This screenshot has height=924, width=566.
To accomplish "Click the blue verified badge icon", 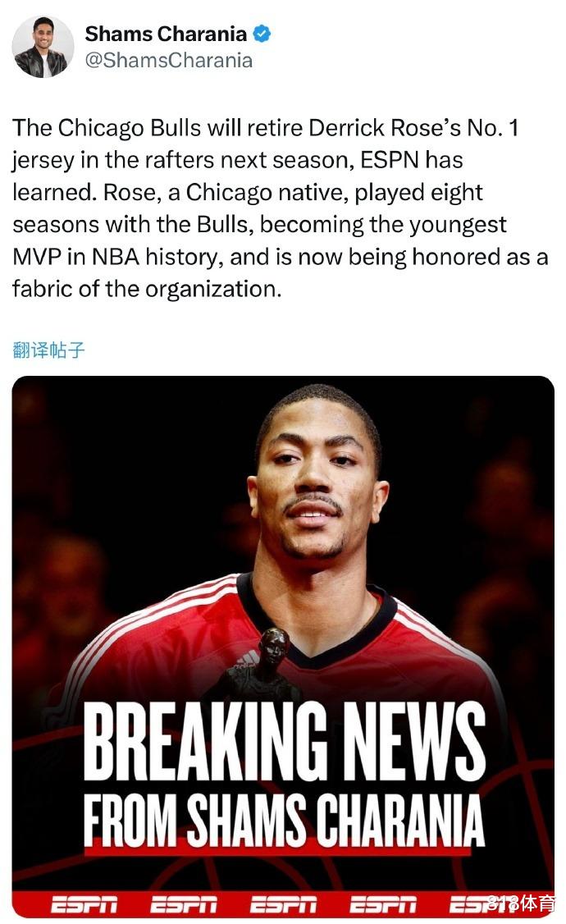I will (262, 34).
